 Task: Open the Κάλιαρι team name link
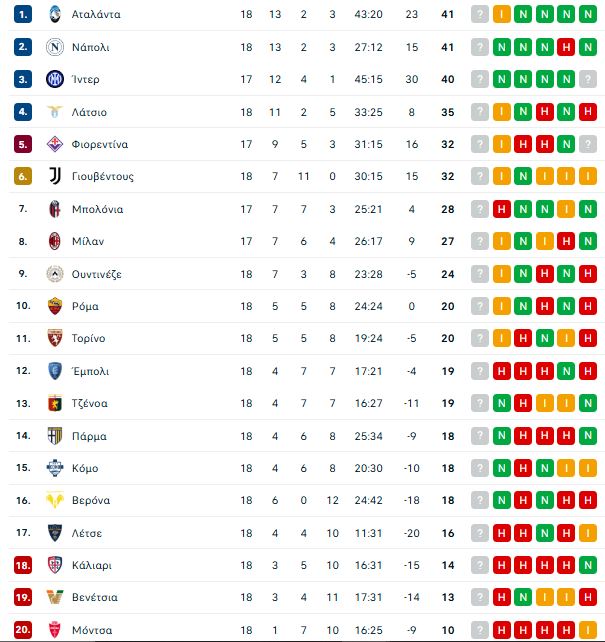pyautogui.click(x=92, y=565)
